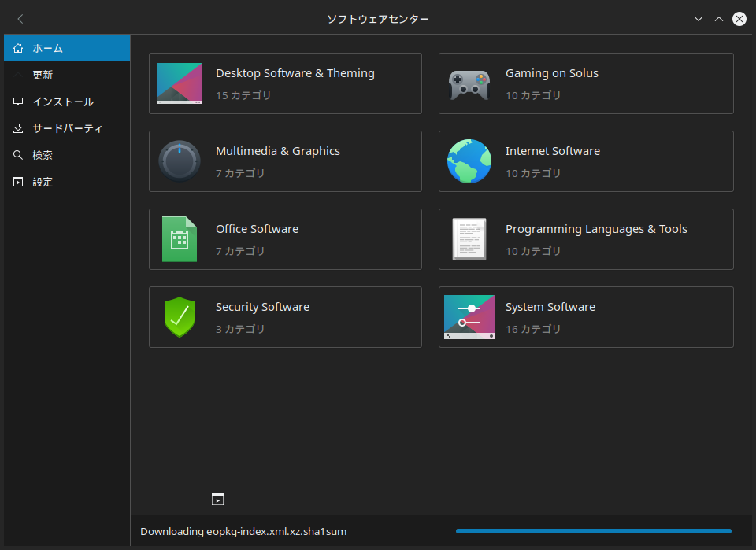This screenshot has width=756, height=550.
Task: Click 'Downloading eopkg-index.xml.xz.sha1sum' status text
Action: click(243, 531)
